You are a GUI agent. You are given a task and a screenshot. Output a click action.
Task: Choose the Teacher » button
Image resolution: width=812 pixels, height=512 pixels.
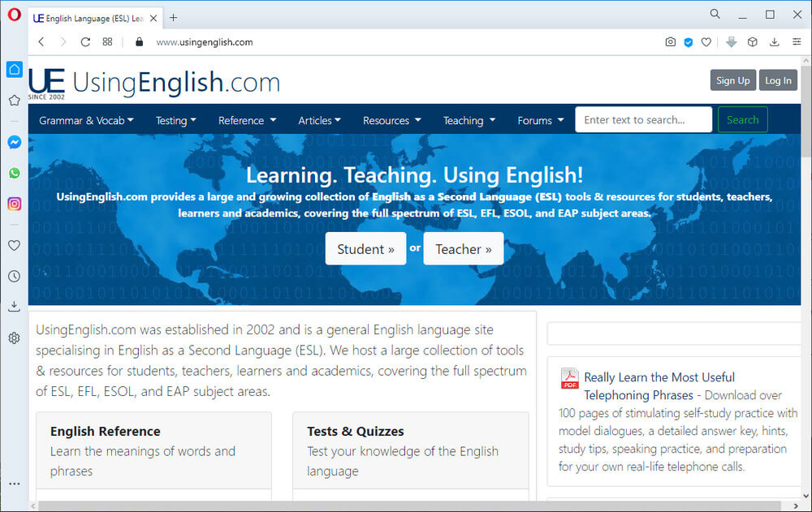click(464, 248)
